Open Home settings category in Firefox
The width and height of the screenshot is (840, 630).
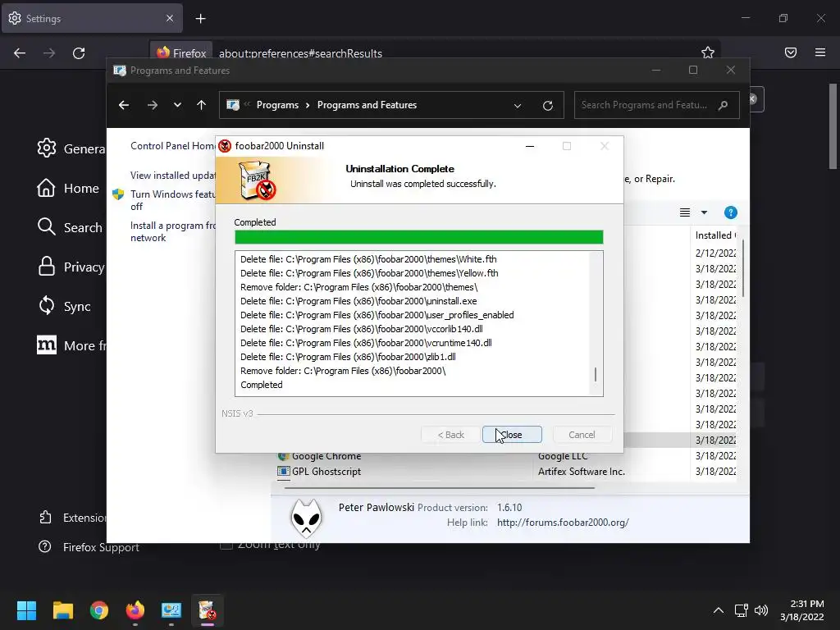(x=68, y=188)
